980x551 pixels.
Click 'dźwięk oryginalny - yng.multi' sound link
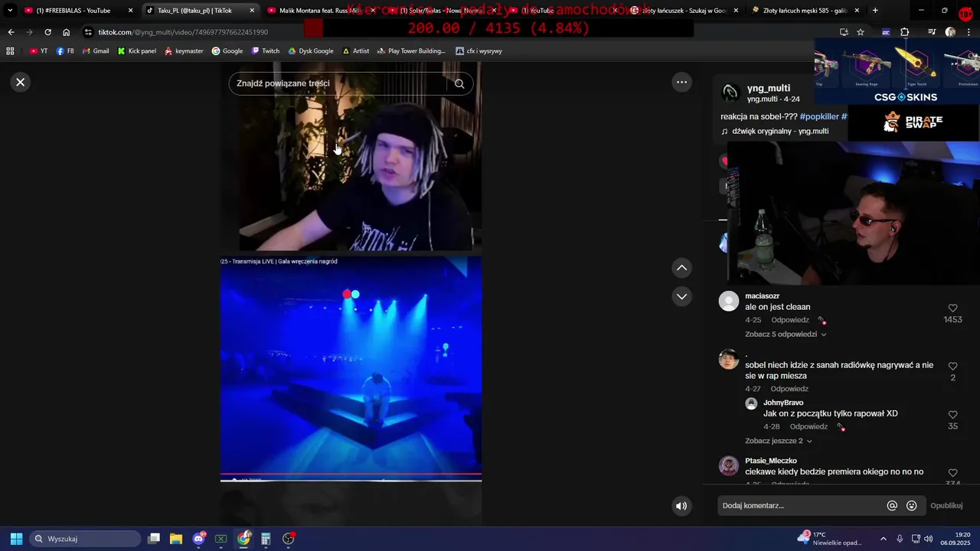click(x=780, y=131)
